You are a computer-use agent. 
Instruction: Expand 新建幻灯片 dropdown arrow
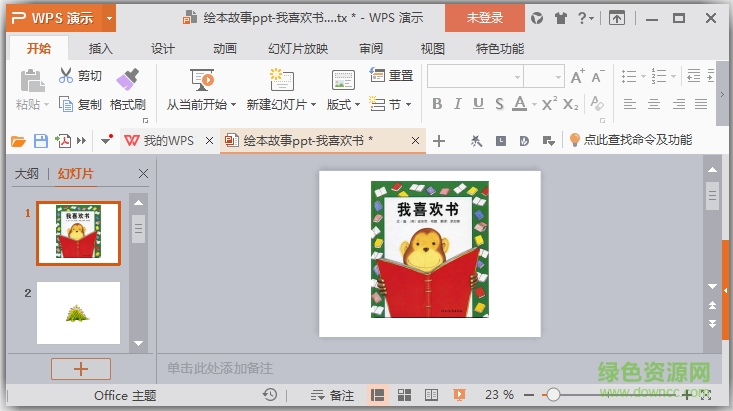313,105
